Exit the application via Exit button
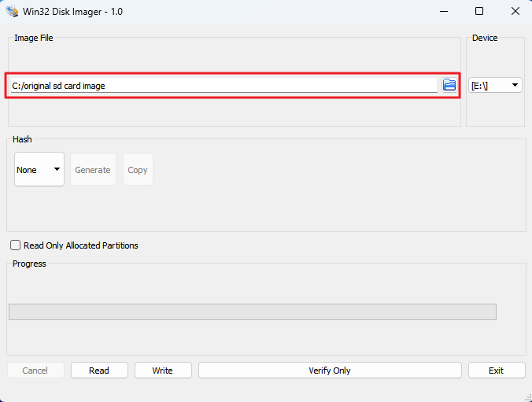 click(496, 370)
